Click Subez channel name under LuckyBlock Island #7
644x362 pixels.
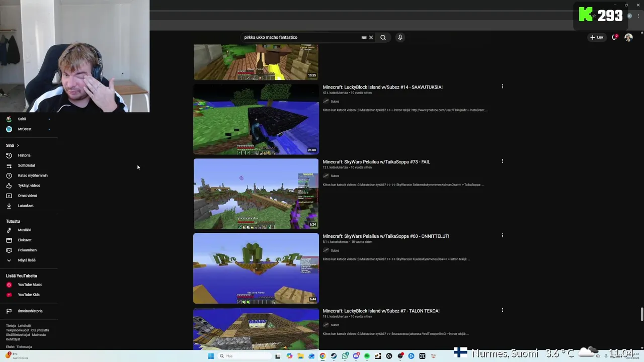coord(335,325)
